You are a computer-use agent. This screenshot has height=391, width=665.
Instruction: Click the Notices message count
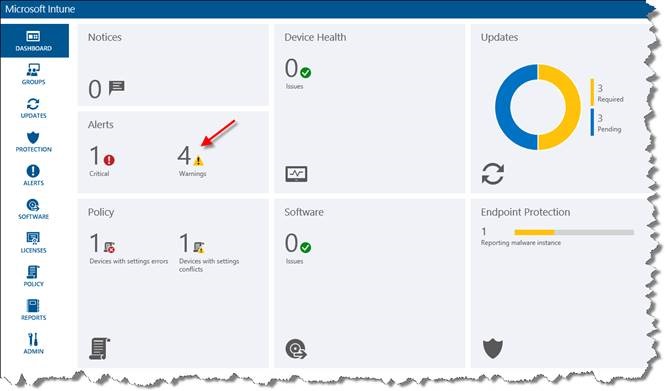pos(106,89)
